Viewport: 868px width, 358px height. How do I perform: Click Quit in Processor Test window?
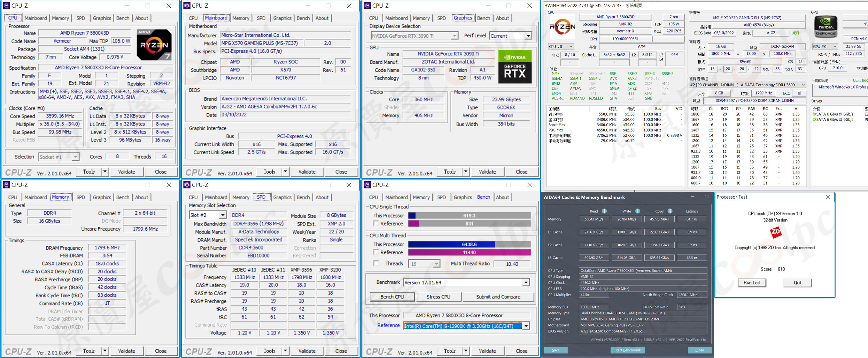point(797,283)
